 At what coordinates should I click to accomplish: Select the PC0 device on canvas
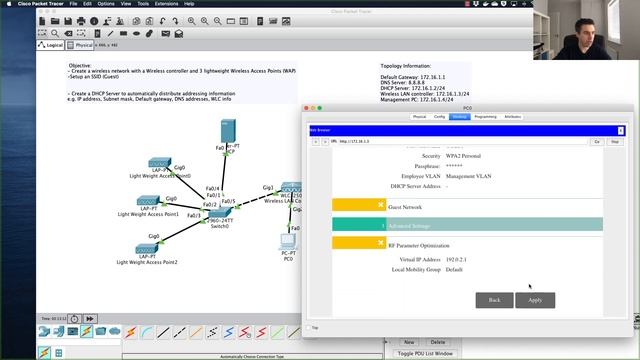[x=288, y=242]
